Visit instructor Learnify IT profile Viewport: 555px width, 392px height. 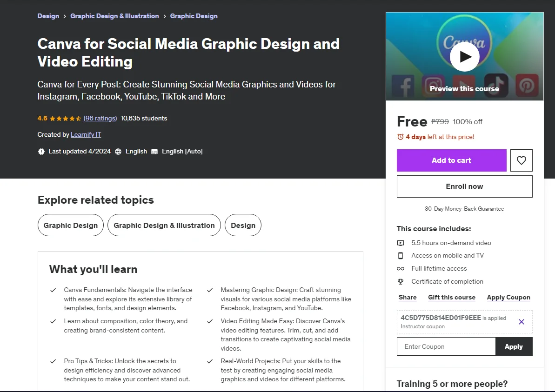point(86,134)
